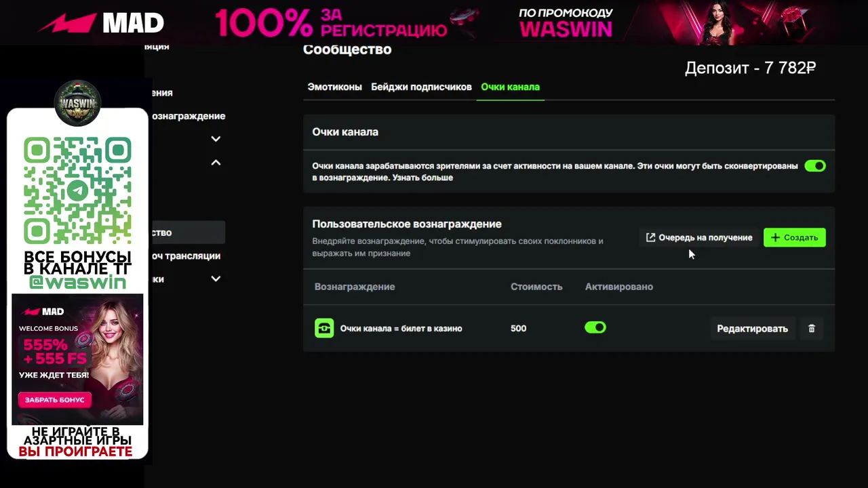Switch to the Эмотиконы tab
This screenshot has height=488, width=868.
334,87
